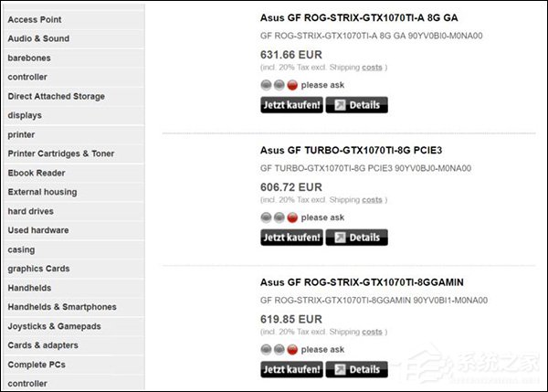Viewport: 548px width, 392px height.
Task: Click Details arrow icon for ROG-STRIX-GTX1070TI-8GGAMIN
Action: pos(339,369)
